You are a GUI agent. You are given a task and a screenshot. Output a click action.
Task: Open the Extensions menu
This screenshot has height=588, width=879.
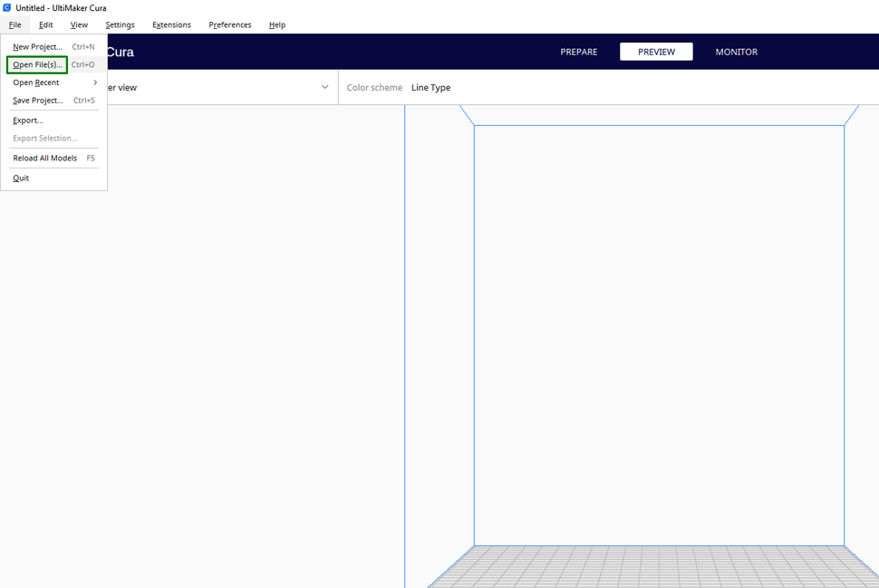[171, 24]
